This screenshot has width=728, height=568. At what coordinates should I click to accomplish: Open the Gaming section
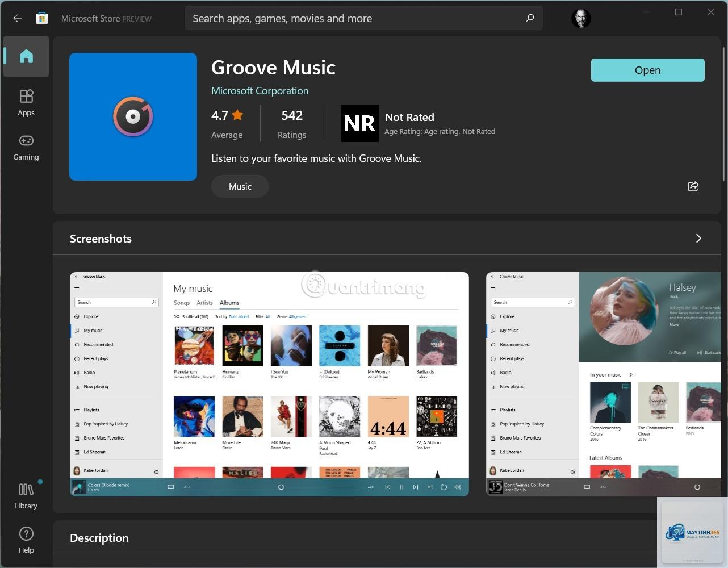click(x=26, y=147)
